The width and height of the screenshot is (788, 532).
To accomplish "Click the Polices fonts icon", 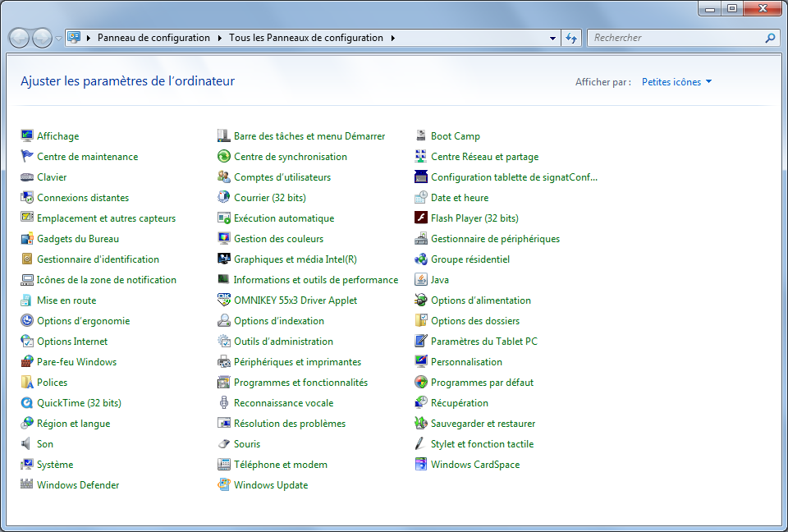I will click(26, 382).
